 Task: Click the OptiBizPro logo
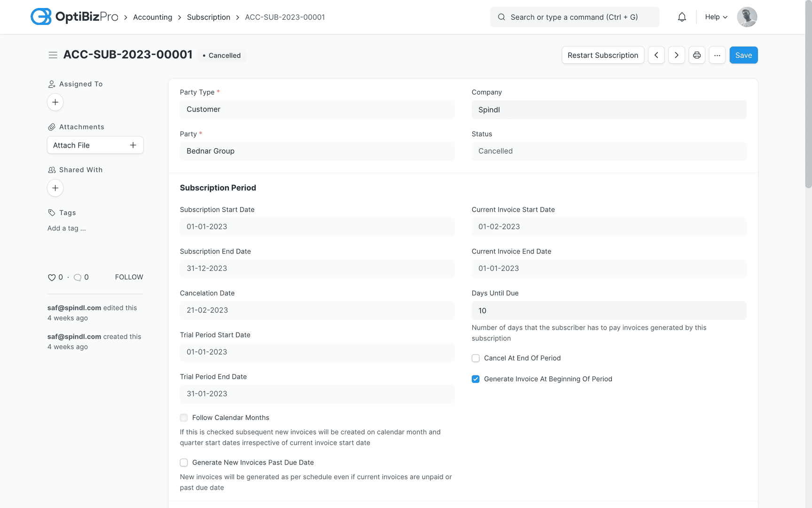click(74, 16)
